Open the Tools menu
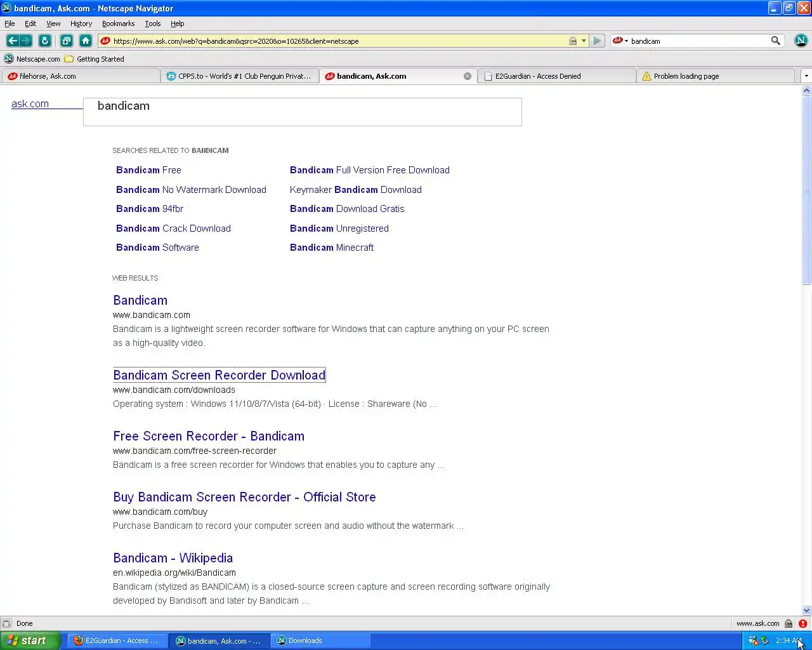This screenshot has height=650, width=812. pos(153,23)
